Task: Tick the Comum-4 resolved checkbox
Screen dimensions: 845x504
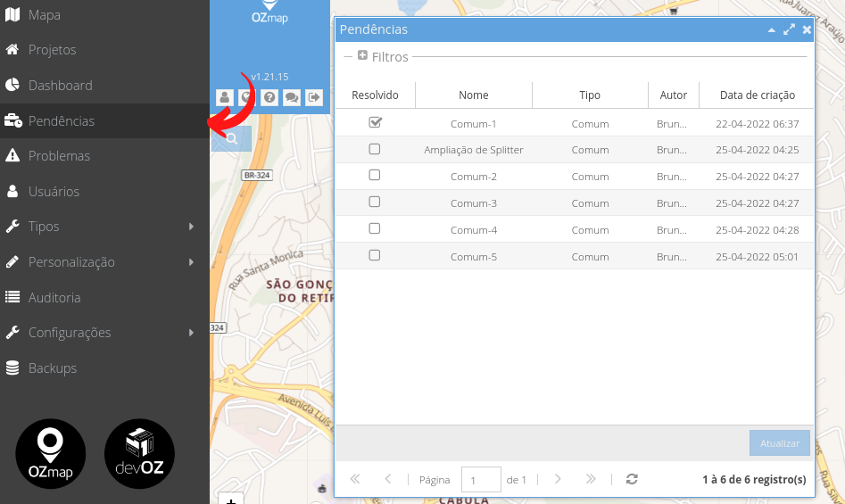Action: click(375, 229)
